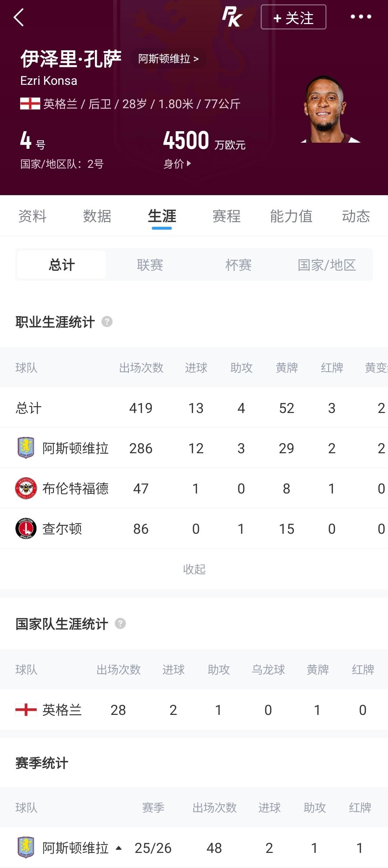
Task: Tap the Brentford club crest
Action: coord(26,488)
